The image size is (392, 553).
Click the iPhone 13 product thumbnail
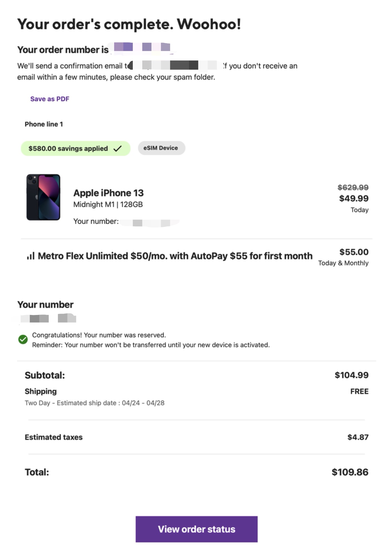(43, 197)
